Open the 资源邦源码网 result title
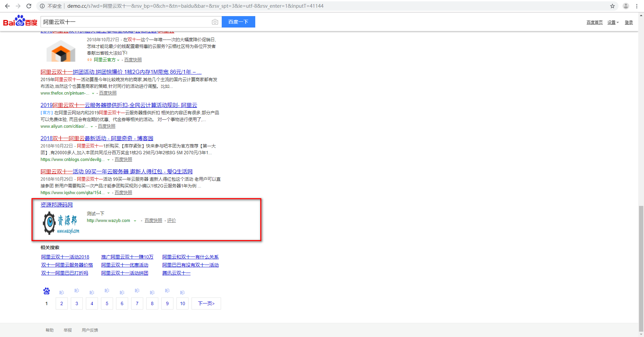This screenshot has height=337, width=644. (57, 205)
